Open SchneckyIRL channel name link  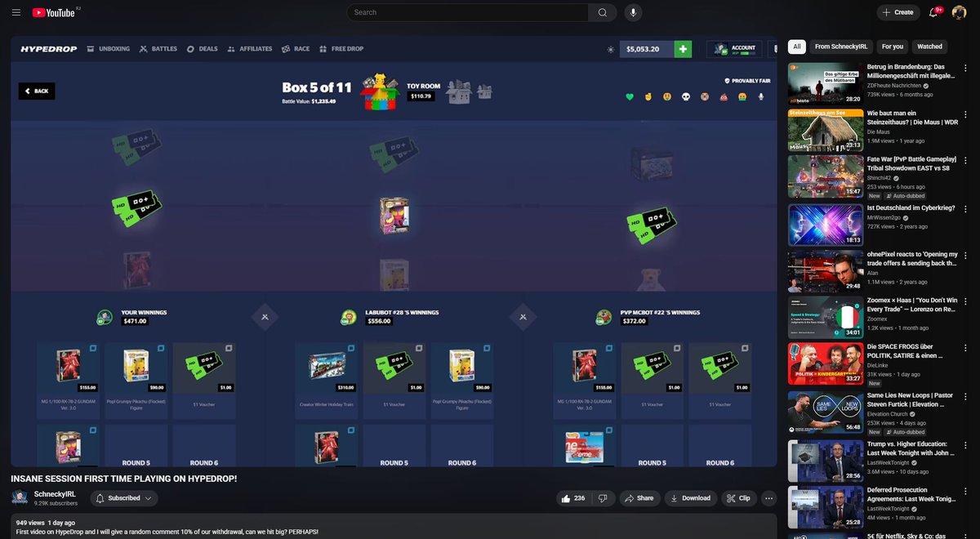(55, 495)
